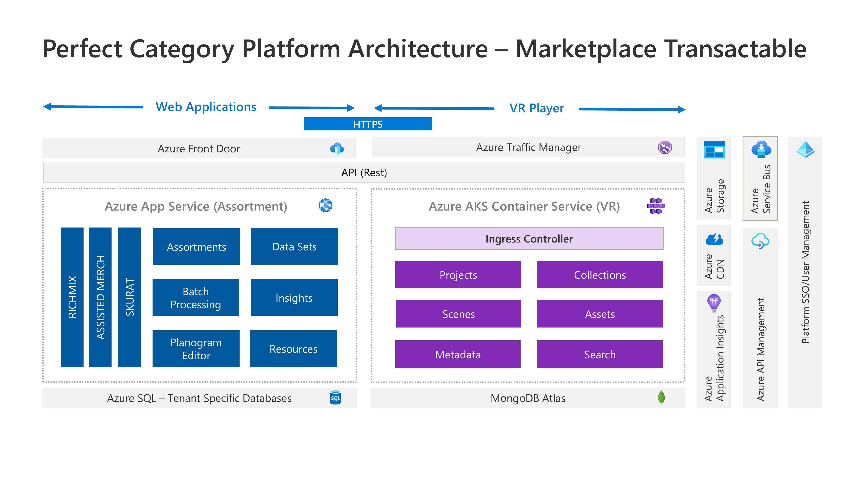The height and width of the screenshot is (488, 868).
Task: Select the Web Applications heading text
Action: pos(205,107)
